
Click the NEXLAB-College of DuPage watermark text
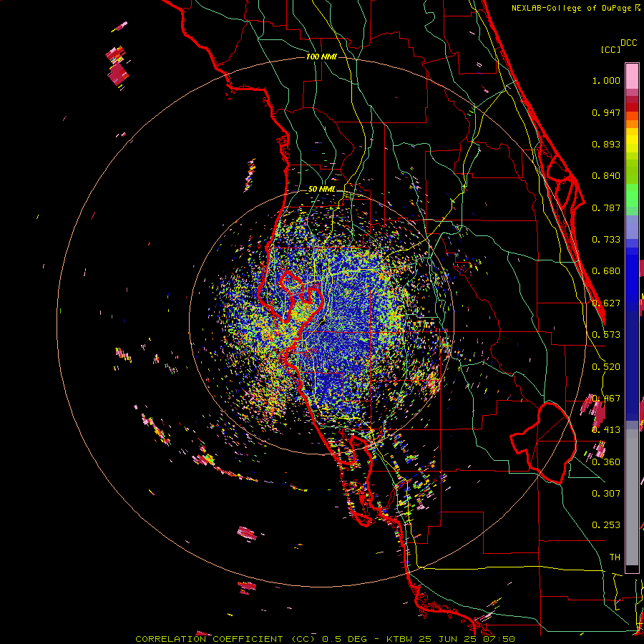tap(571, 8)
